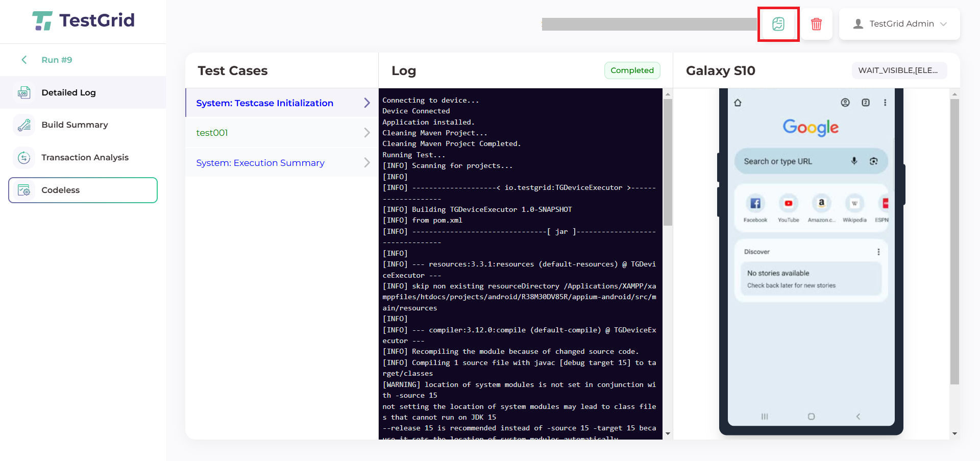Tap the tab count icon on device
980x461 pixels.
[x=866, y=103]
